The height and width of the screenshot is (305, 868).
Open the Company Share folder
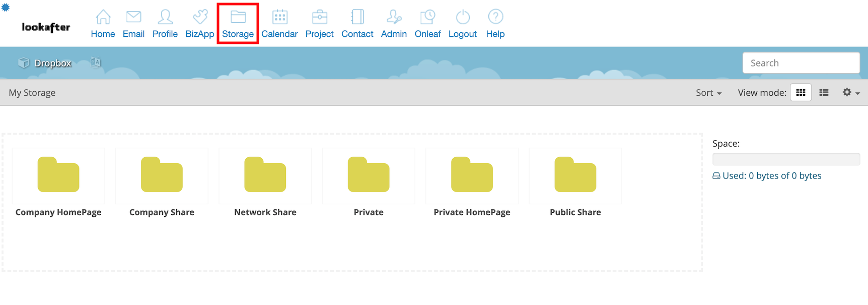click(162, 175)
